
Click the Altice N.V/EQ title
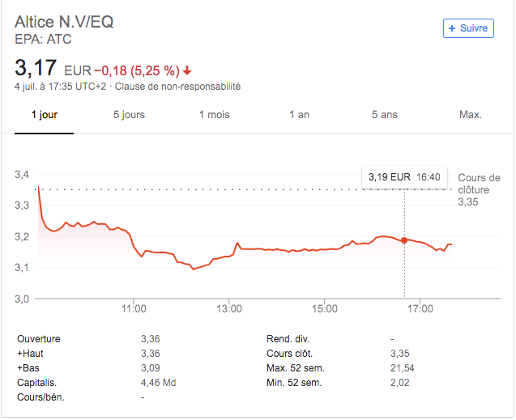(x=64, y=22)
